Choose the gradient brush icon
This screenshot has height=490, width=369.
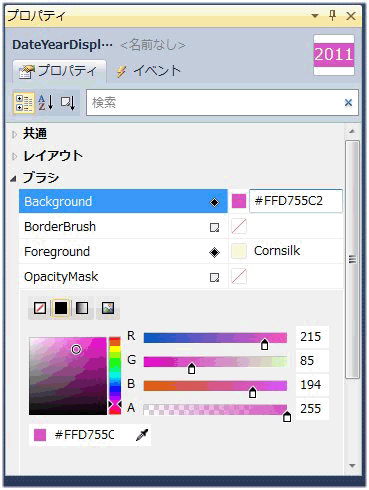pyautogui.click(x=82, y=308)
